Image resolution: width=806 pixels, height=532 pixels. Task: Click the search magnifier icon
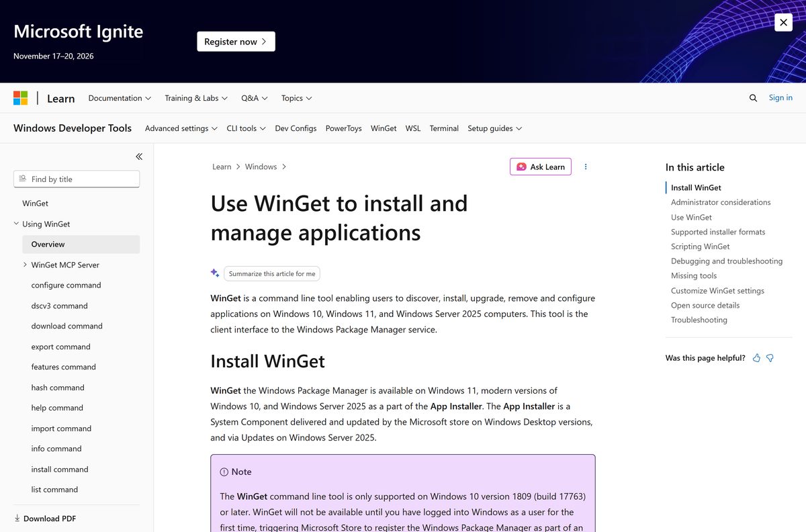[x=753, y=98]
